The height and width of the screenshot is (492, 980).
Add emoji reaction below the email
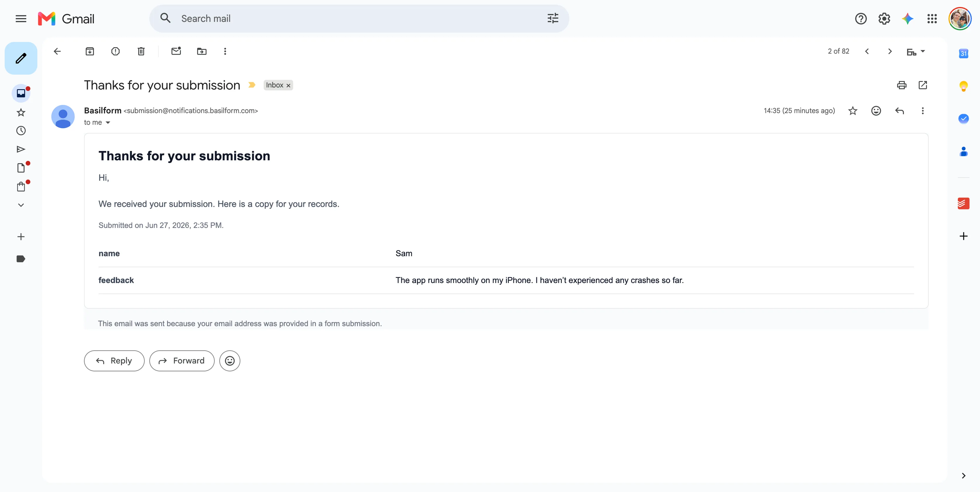pos(230,361)
